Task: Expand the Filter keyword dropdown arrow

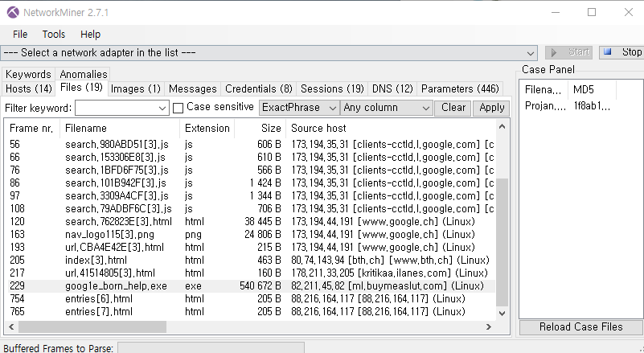Action: (162, 108)
